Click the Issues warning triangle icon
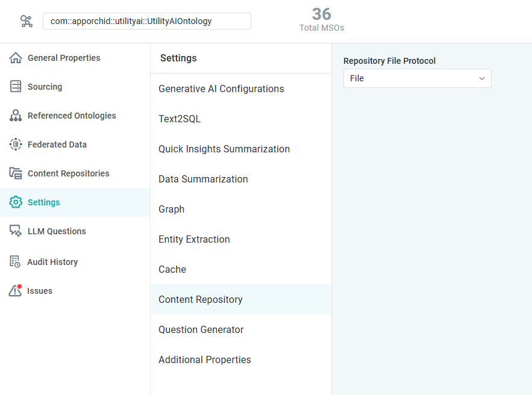 16,291
